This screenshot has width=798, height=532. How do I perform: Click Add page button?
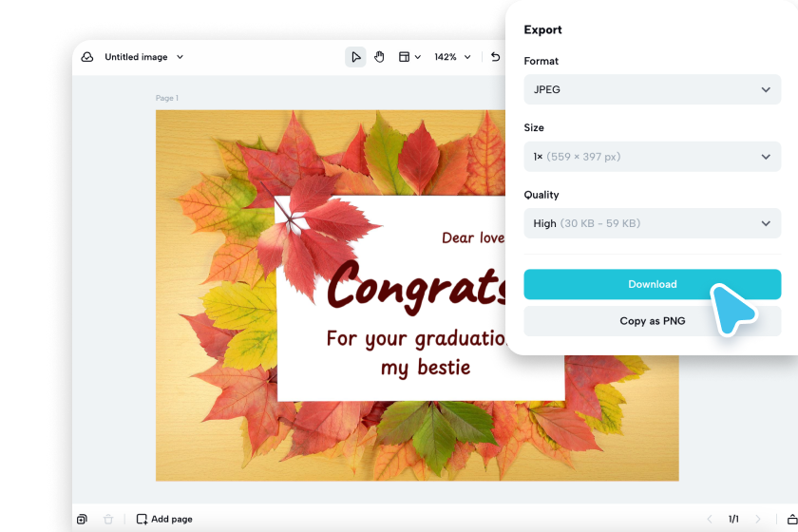[164, 520]
